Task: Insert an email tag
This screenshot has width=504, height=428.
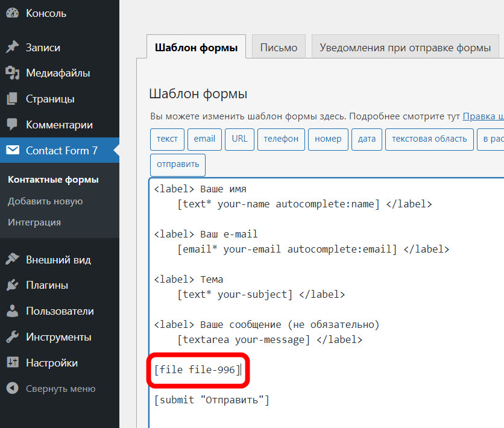Action: (204, 139)
